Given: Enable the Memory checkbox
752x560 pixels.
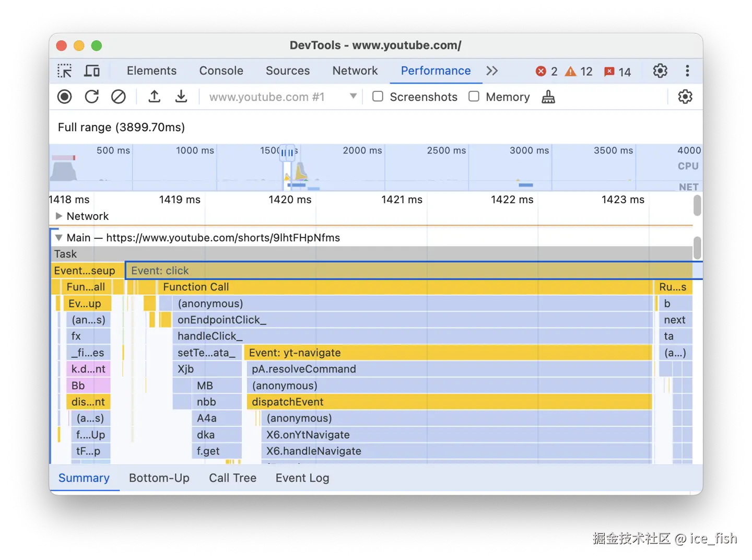Looking at the screenshot, I should 474,97.
